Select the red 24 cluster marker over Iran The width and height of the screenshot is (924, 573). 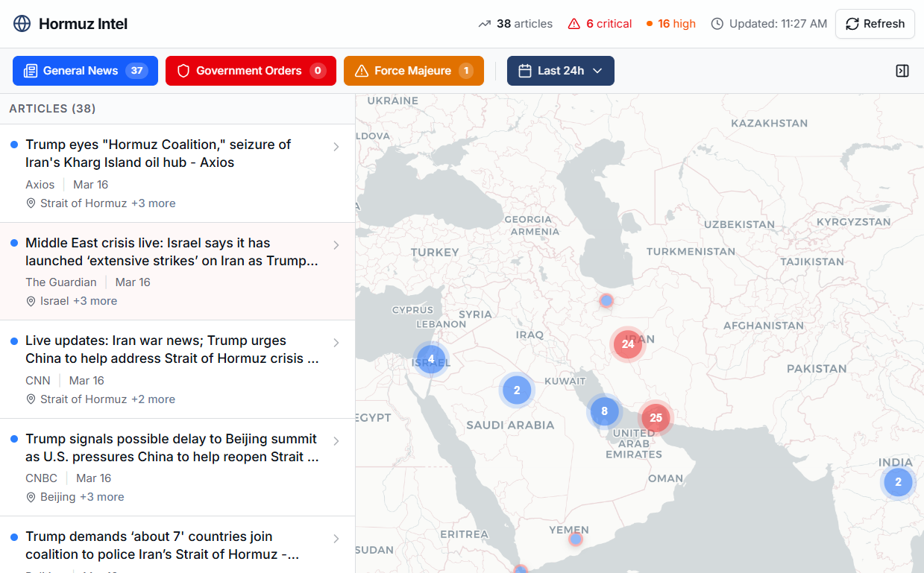[x=628, y=344]
